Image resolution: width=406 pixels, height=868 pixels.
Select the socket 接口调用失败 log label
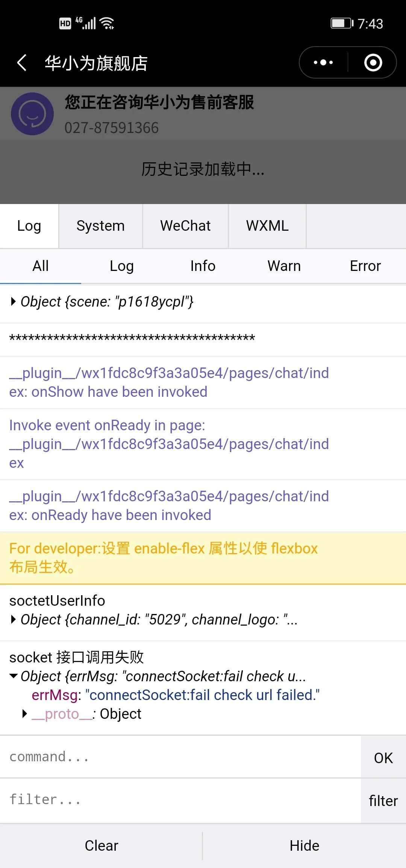pyautogui.click(x=77, y=657)
